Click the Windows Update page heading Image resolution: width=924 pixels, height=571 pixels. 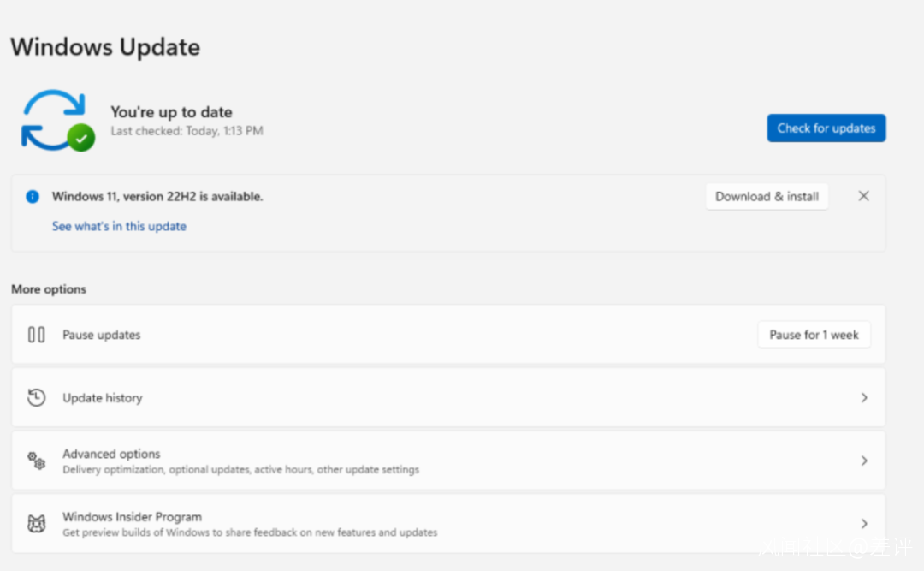[105, 47]
